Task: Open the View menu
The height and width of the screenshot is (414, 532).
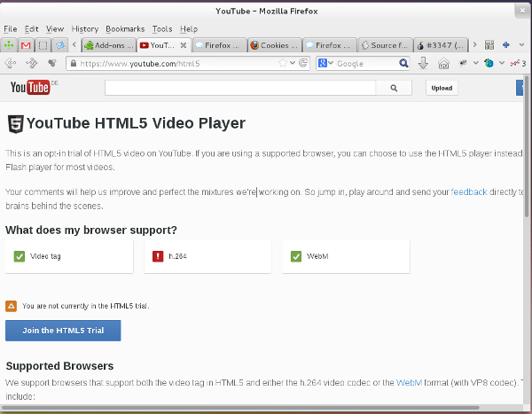Action: click(55, 29)
